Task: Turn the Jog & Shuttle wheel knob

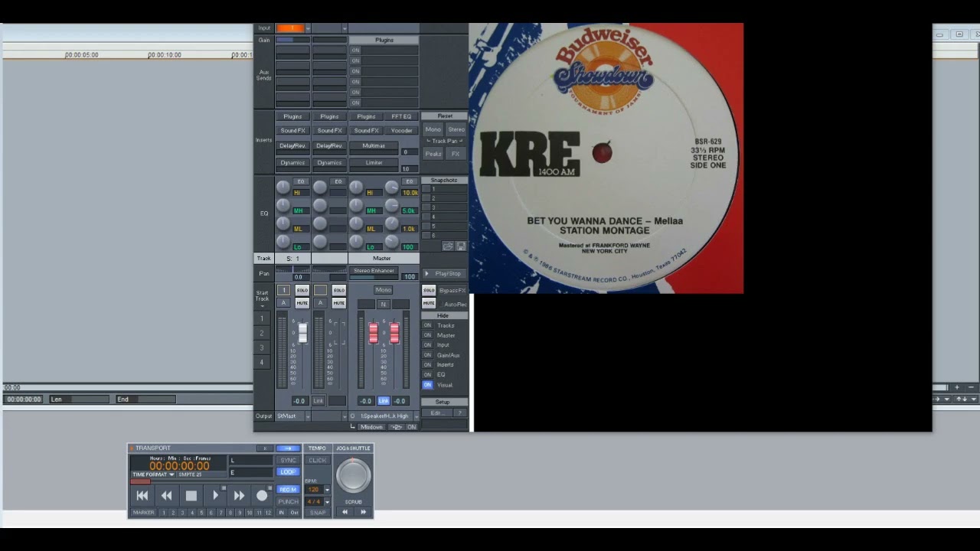Action: (353, 475)
